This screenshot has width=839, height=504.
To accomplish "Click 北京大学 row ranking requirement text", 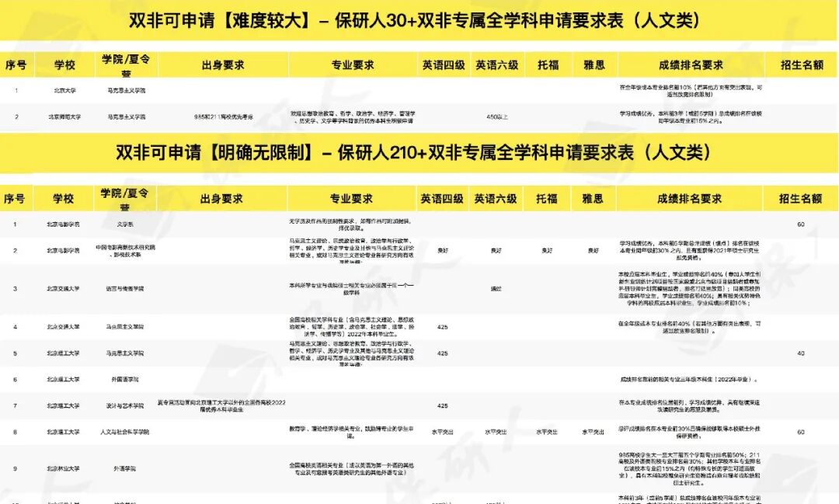I will point(691,90).
